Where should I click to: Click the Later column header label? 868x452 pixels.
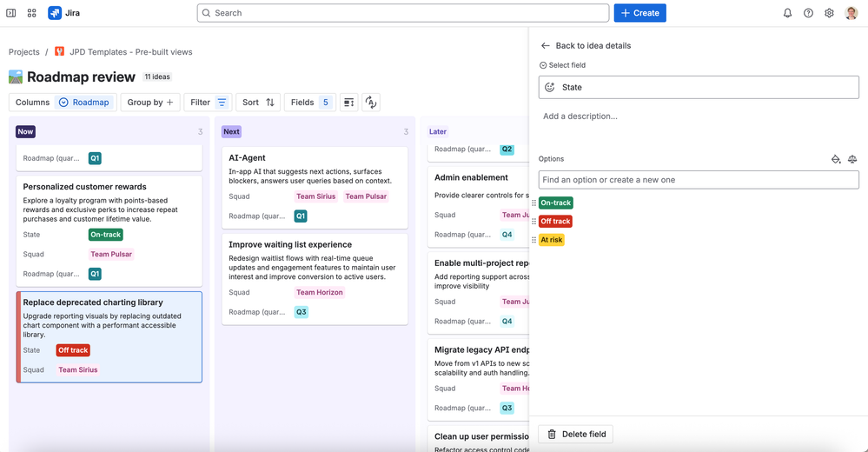point(437,132)
